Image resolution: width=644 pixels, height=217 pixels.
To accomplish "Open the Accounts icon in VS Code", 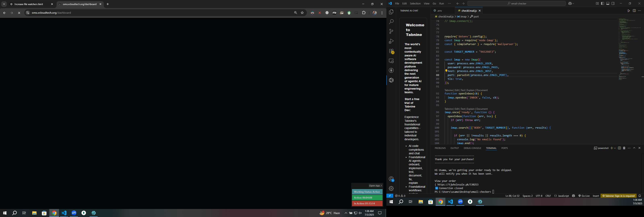I will (x=391, y=179).
